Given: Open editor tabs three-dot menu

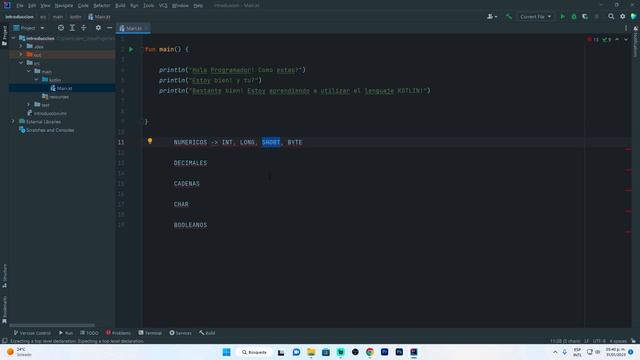Looking at the screenshot, I should 626,28.
